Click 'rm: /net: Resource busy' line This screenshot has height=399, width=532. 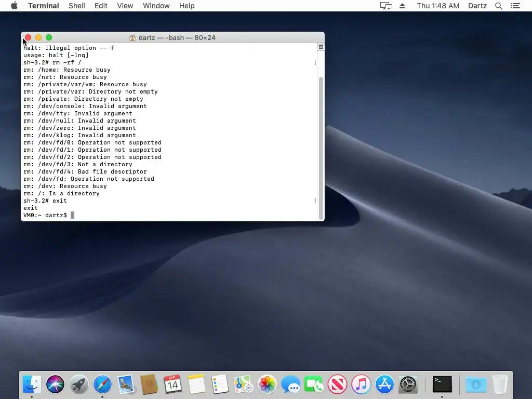[x=65, y=77]
